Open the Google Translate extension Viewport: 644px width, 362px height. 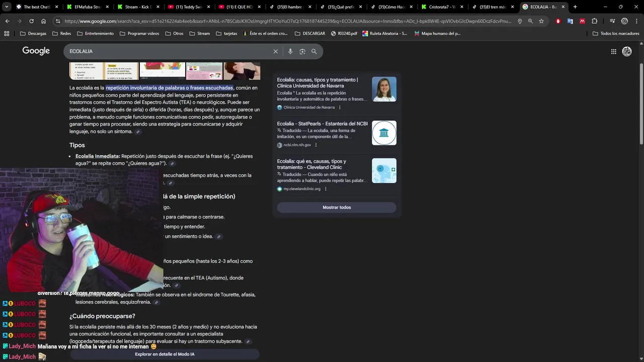pyautogui.click(x=570, y=21)
